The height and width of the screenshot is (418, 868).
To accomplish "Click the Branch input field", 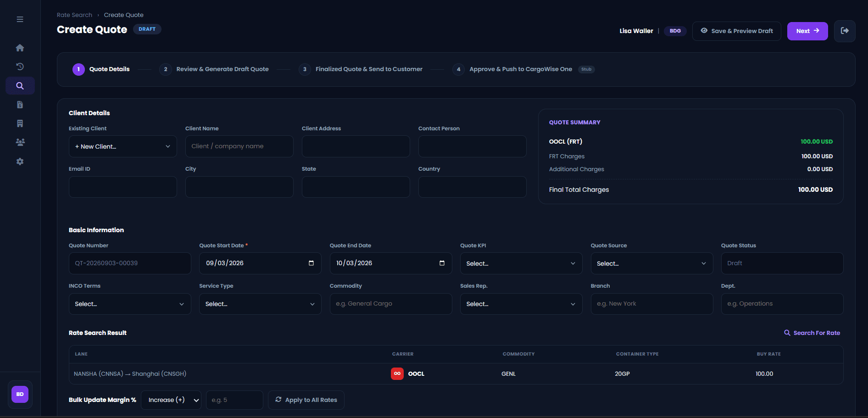I will [651, 304].
